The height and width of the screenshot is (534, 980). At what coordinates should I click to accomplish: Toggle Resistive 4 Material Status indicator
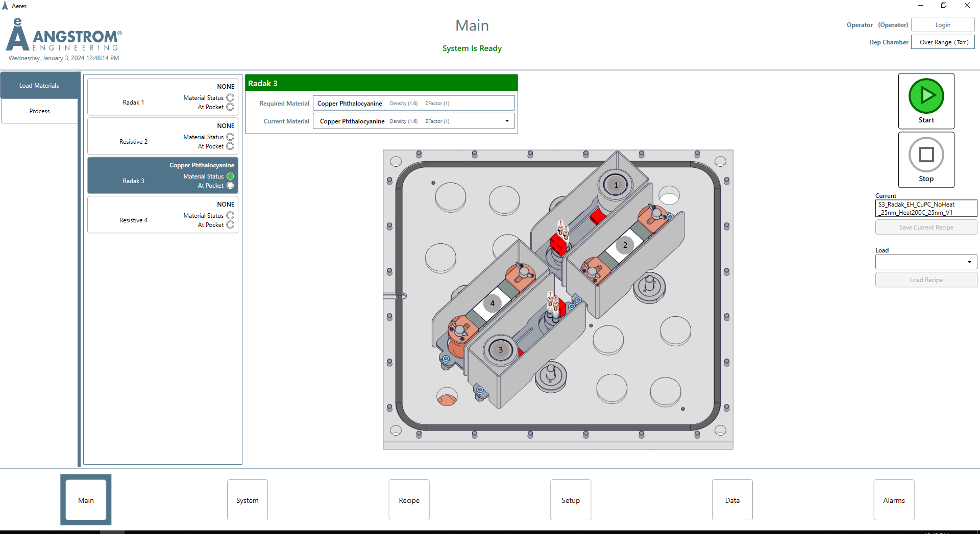(x=230, y=216)
